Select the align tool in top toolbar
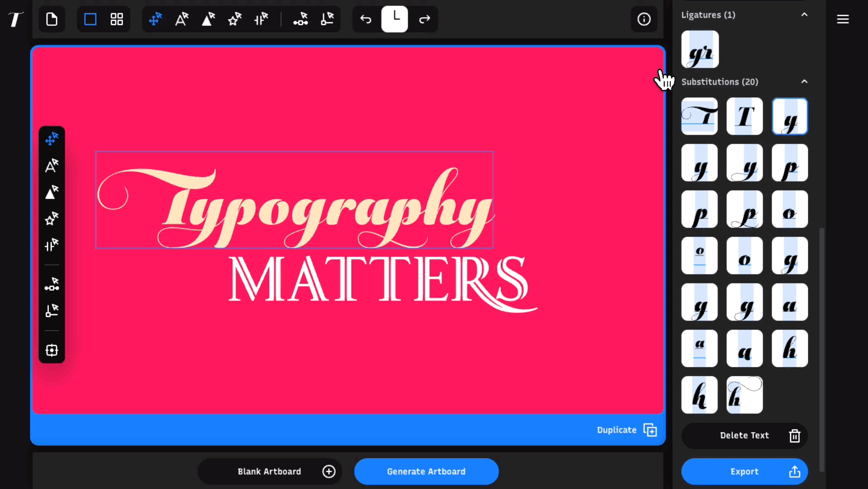The height and width of the screenshot is (489, 868). [x=327, y=19]
